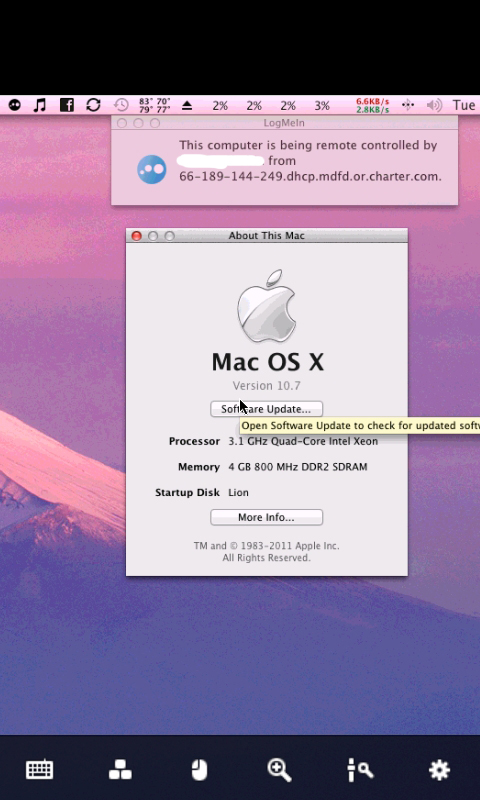Screen dimensions: 480x800
Task: Open Tue clock in the menu bar
Action: tap(464, 105)
